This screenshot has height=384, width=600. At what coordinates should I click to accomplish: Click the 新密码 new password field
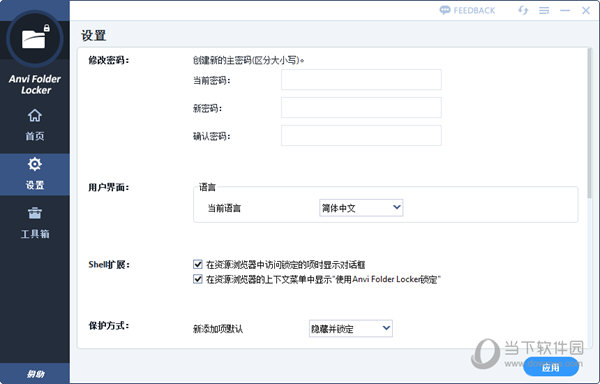coord(361,107)
